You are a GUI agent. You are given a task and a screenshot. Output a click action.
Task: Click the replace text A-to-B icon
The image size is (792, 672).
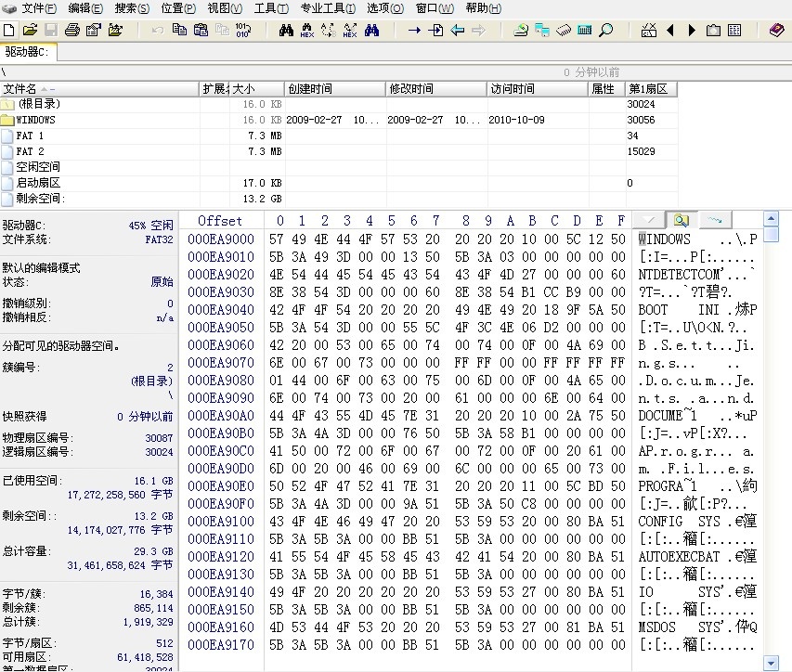click(329, 31)
